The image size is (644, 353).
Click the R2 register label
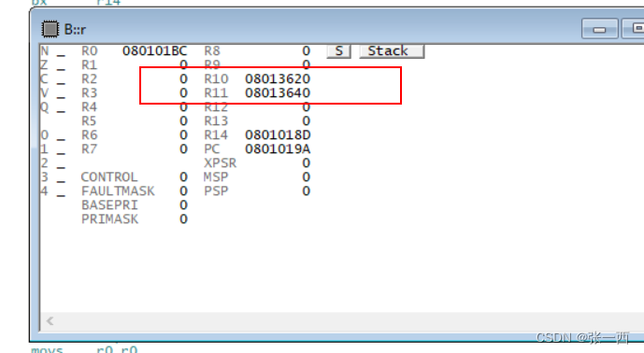[89, 78]
